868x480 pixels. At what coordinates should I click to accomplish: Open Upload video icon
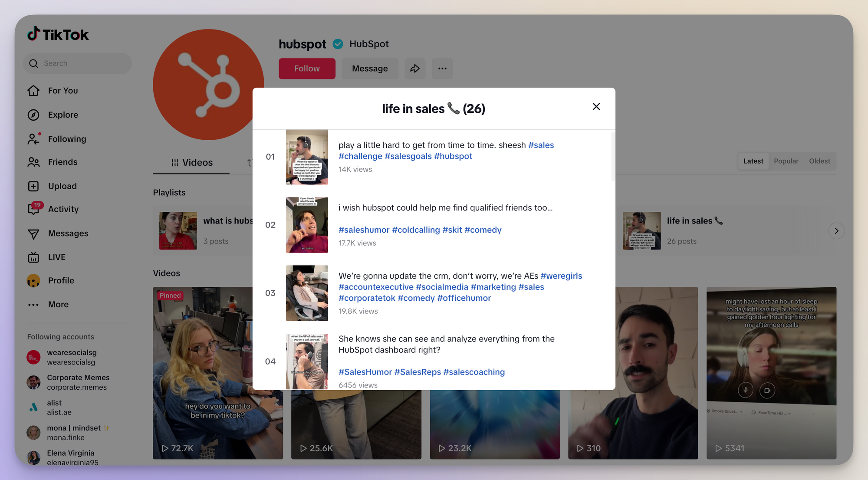point(34,186)
